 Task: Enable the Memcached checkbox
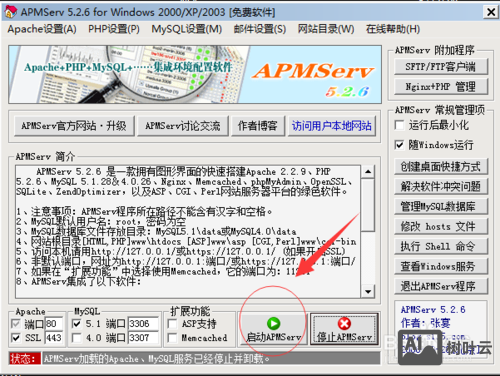click(x=172, y=338)
